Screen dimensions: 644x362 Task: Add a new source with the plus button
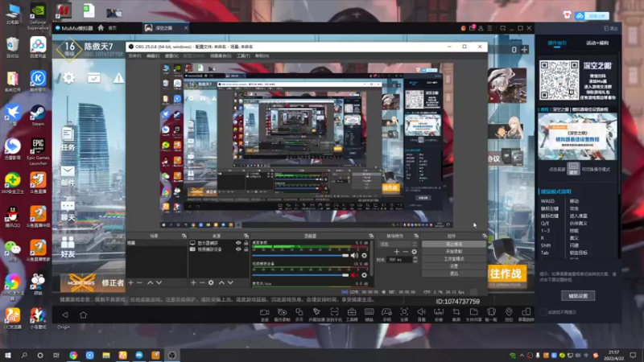point(193,283)
